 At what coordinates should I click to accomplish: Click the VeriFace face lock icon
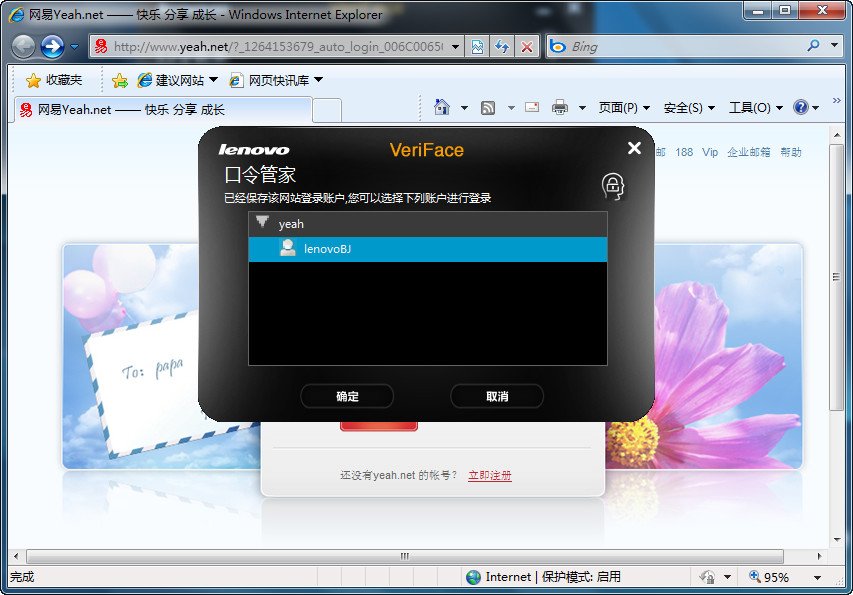tap(613, 184)
